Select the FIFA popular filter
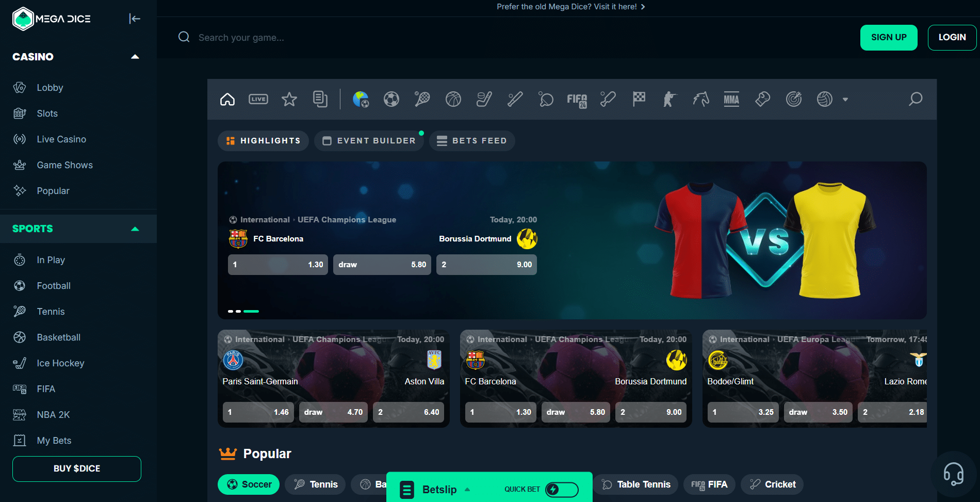This screenshot has width=980, height=502. (709, 484)
